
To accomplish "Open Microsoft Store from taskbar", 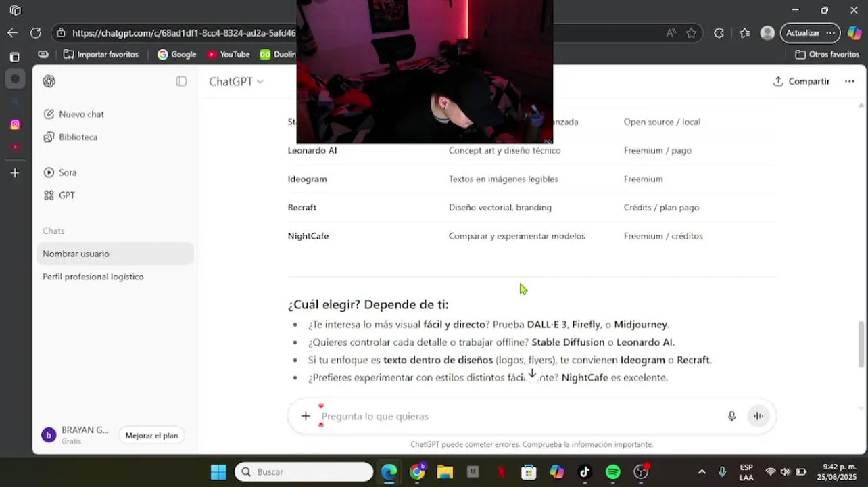I will pos(529,471).
